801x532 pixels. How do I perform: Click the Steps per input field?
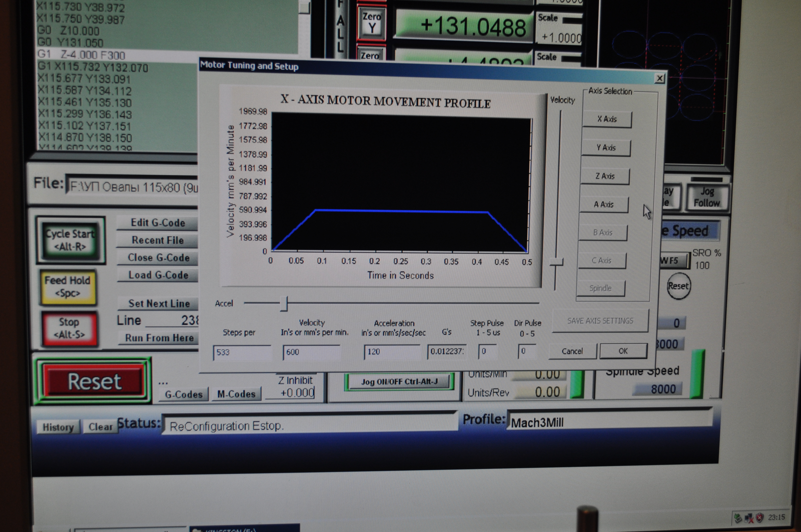pyautogui.click(x=242, y=352)
